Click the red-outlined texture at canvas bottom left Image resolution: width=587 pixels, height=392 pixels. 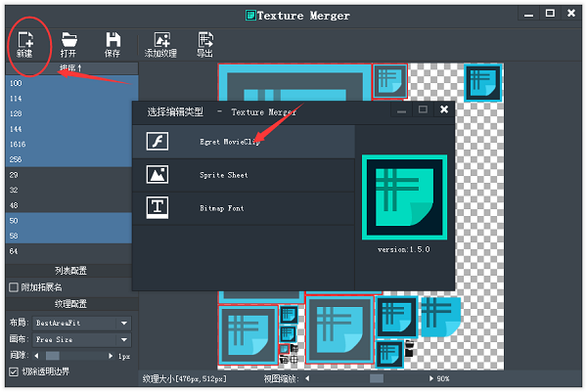(248, 334)
